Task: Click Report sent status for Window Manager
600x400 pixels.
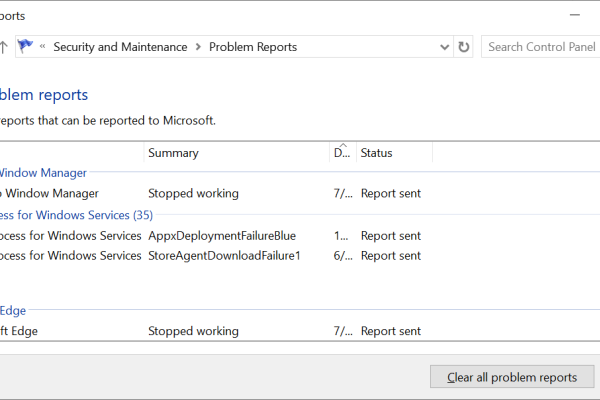Action: click(391, 193)
